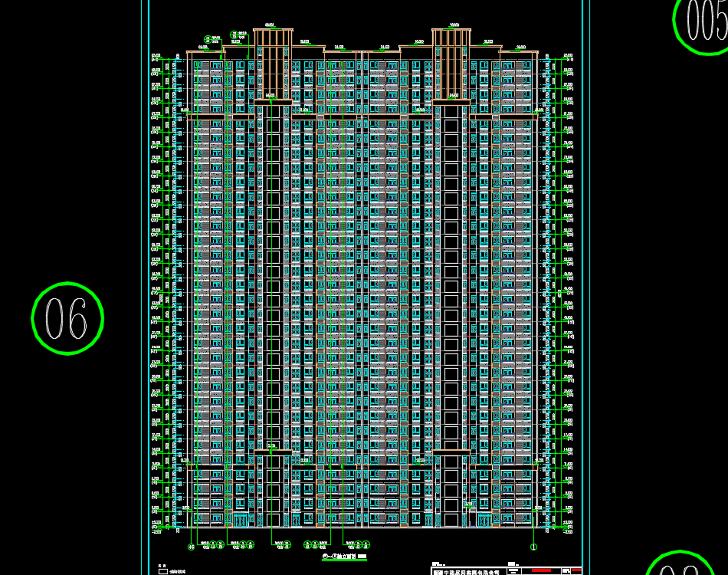Click the legend rectangle symbol at bottom left

163,572
